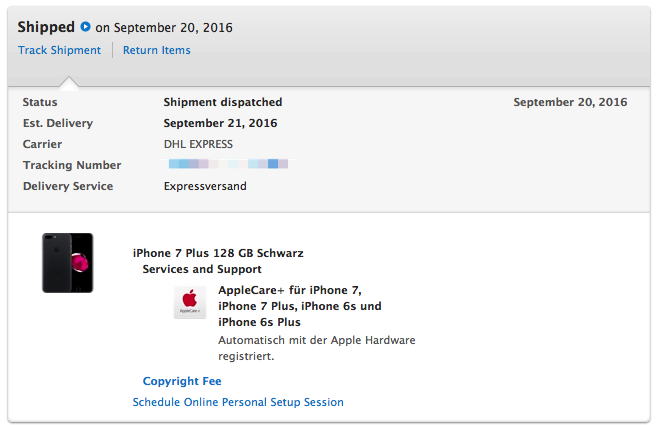Screen dimensions: 658x425
Task: Click the Expressversand delivery service text
Action: [x=205, y=186]
